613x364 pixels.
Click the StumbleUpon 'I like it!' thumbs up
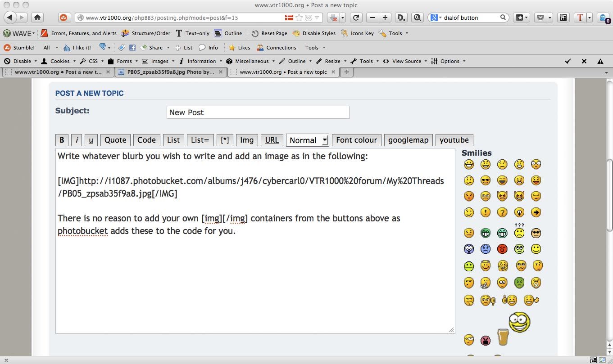[77, 48]
